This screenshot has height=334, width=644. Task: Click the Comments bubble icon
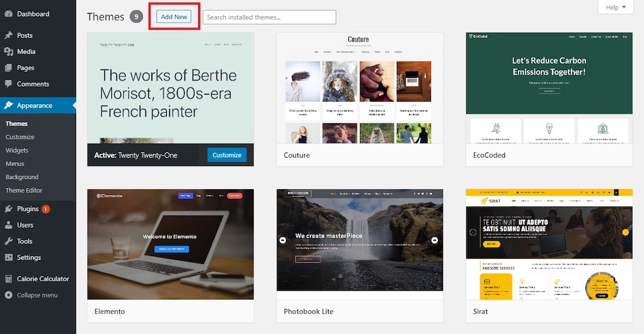pyautogui.click(x=8, y=84)
